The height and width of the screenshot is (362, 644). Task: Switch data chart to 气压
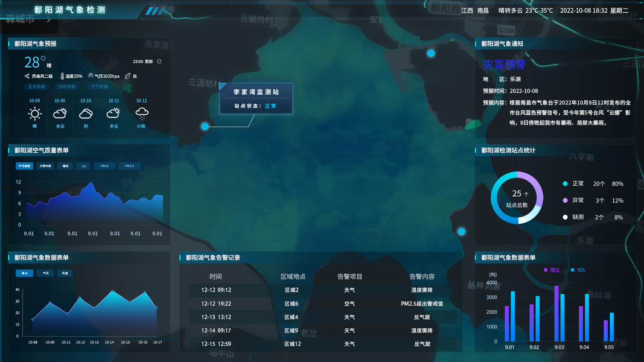45,273
